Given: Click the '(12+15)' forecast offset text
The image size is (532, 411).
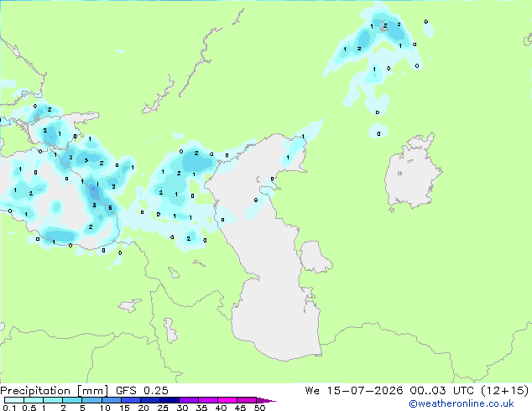Looking at the screenshot, I should pos(505,390).
